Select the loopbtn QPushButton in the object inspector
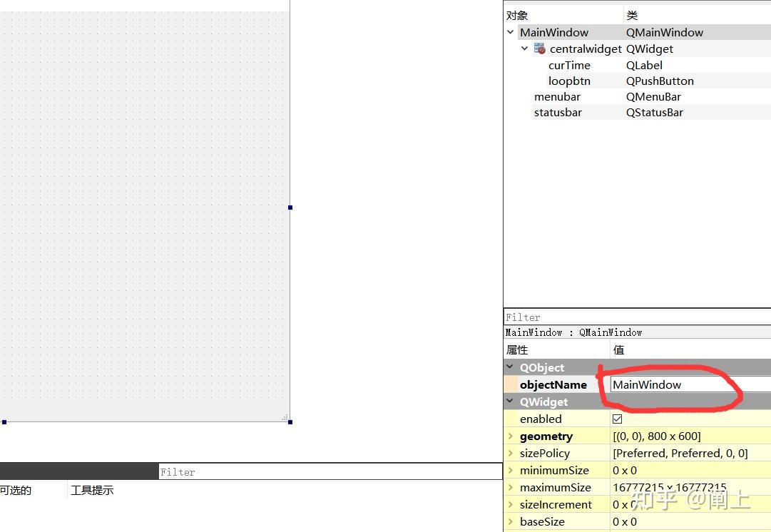The height and width of the screenshot is (532, 771). [569, 81]
